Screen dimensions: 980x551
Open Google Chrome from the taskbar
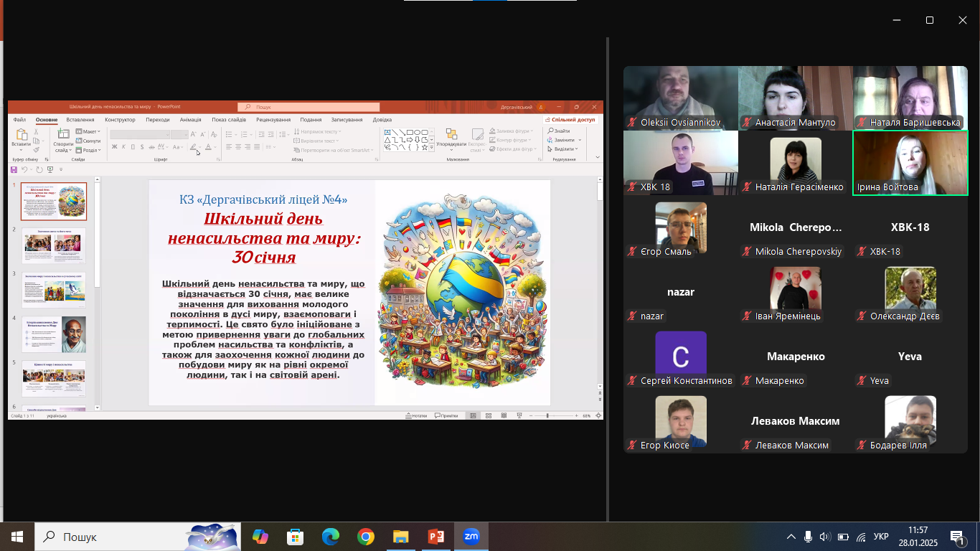pyautogui.click(x=366, y=537)
